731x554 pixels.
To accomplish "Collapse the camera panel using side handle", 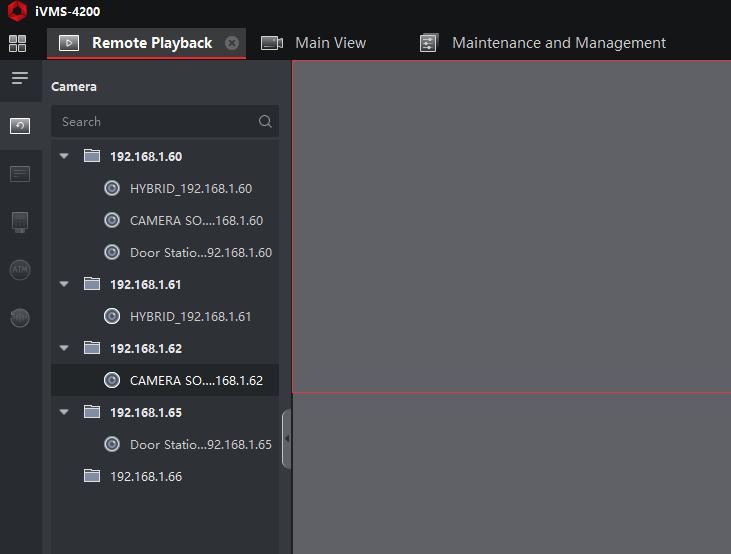I will 287,438.
